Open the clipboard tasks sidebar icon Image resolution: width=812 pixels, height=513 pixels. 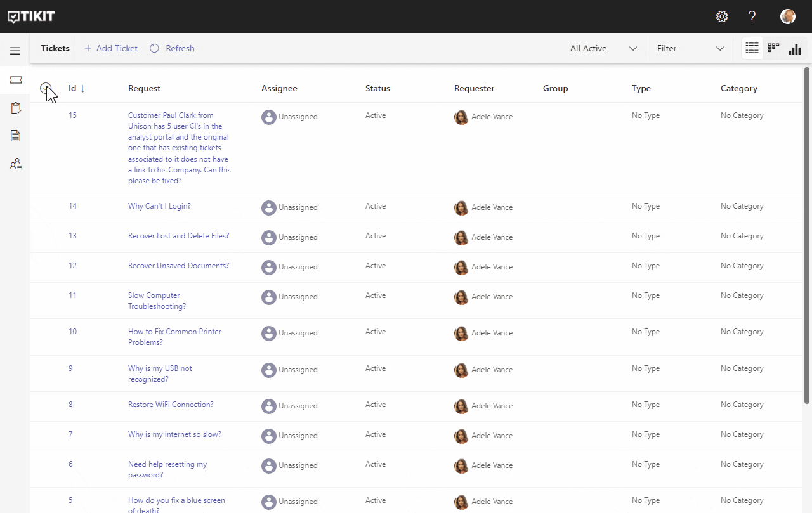16,108
